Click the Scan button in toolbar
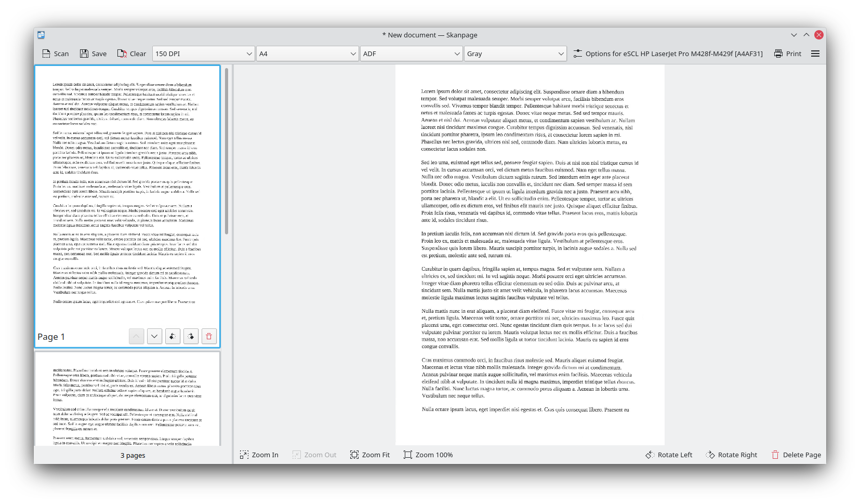Viewport: 860px width, 504px height. pyautogui.click(x=55, y=54)
